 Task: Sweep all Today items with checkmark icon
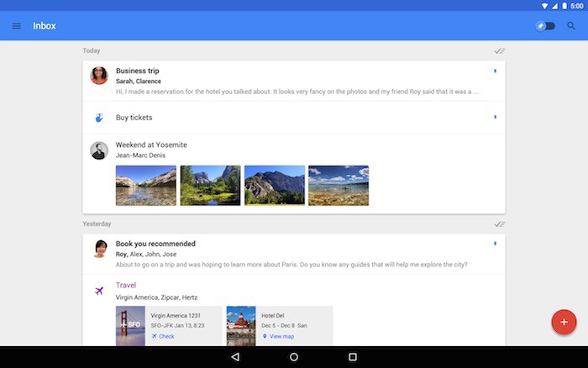tap(500, 51)
